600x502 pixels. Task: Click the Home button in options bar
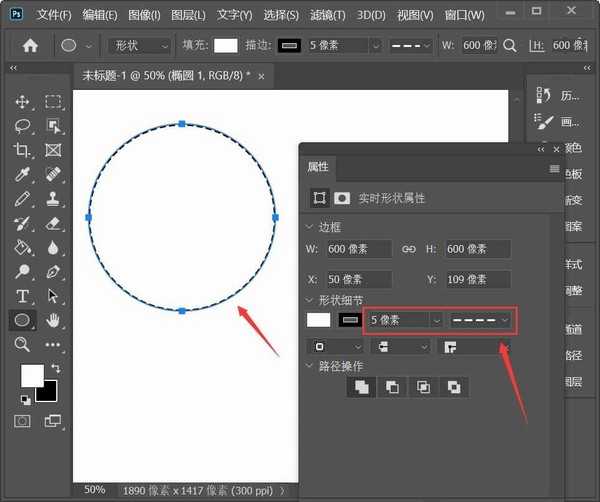[30, 45]
